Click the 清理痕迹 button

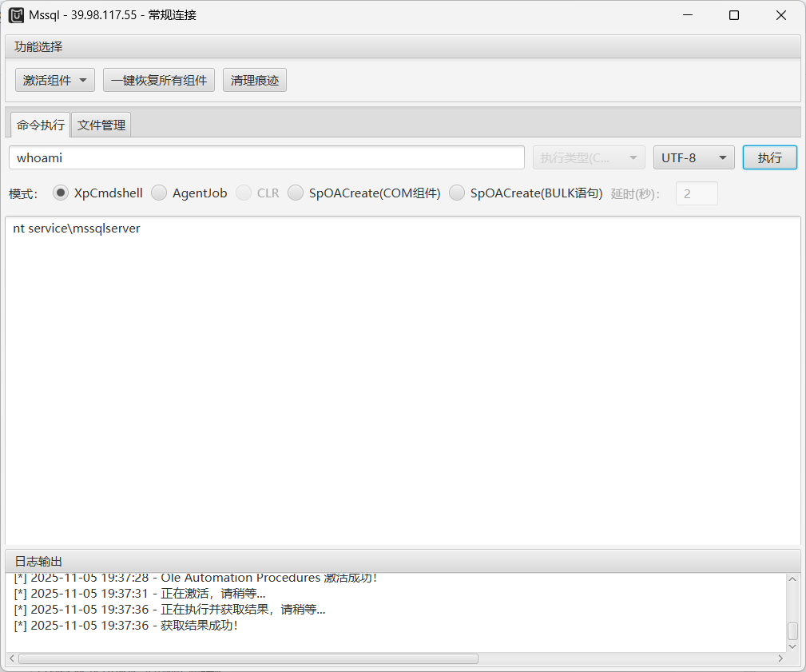254,80
